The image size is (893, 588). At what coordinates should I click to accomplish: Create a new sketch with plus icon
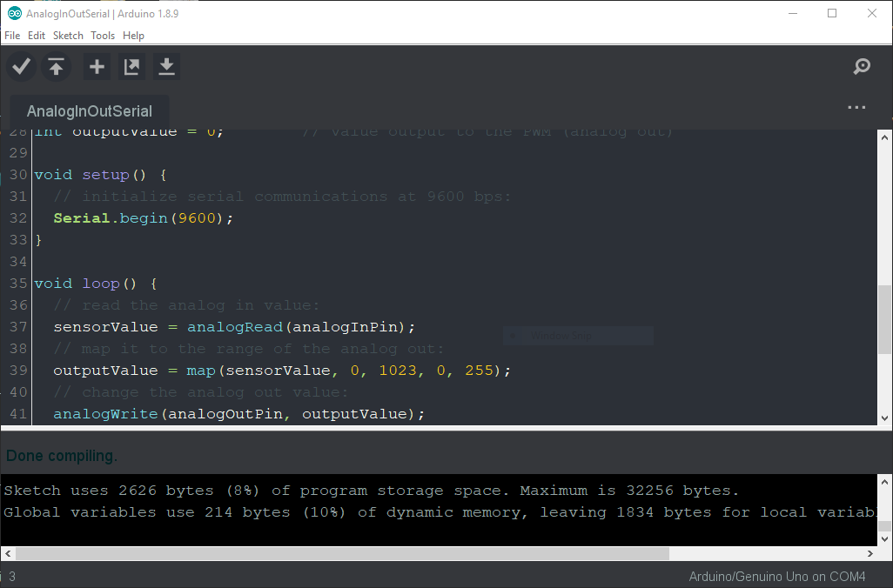point(97,67)
